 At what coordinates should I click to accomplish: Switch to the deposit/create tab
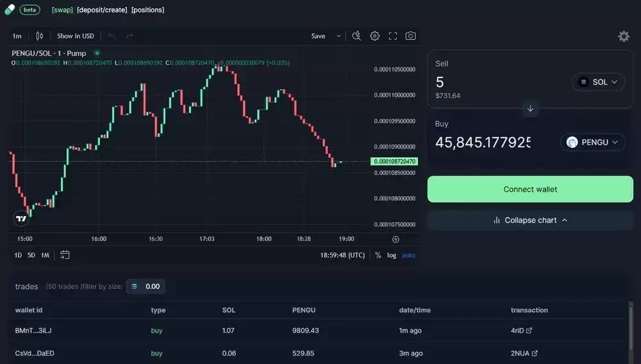coord(103,10)
